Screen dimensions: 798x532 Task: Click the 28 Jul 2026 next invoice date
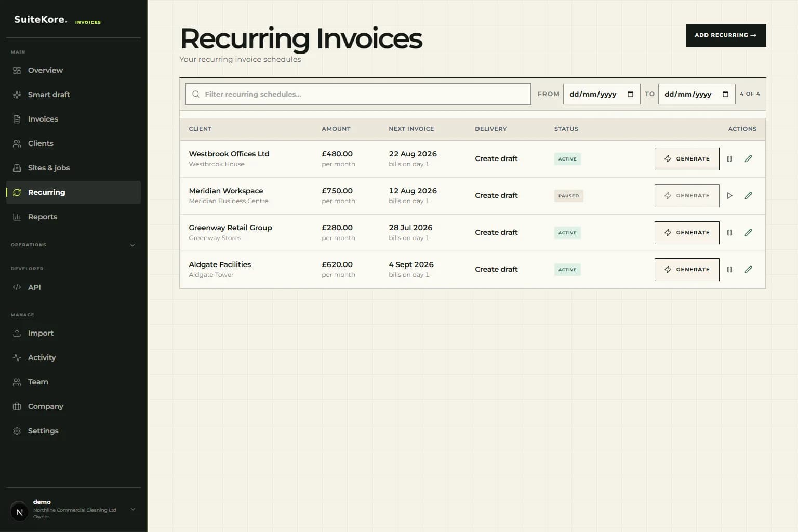coord(410,228)
